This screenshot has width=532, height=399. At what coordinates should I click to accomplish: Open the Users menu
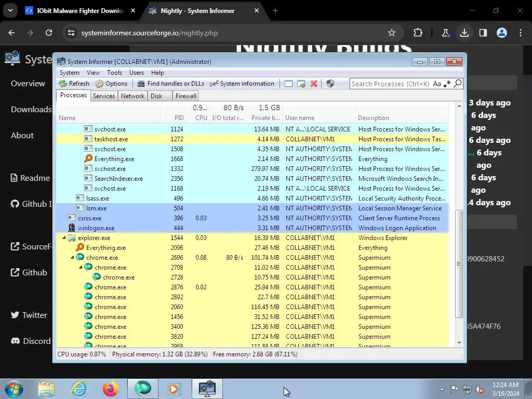pos(137,73)
